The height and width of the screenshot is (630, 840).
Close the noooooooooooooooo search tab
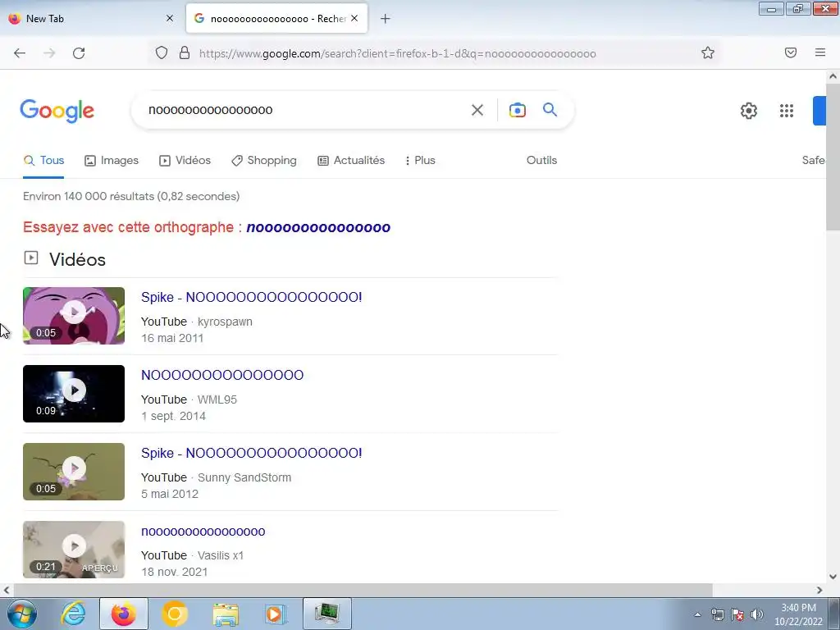tap(354, 18)
